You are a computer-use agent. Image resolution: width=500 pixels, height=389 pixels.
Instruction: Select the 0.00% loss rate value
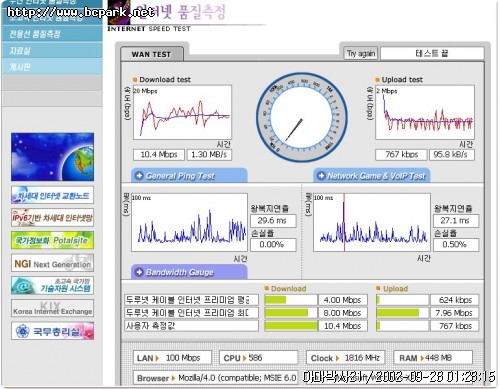click(273, 245)
